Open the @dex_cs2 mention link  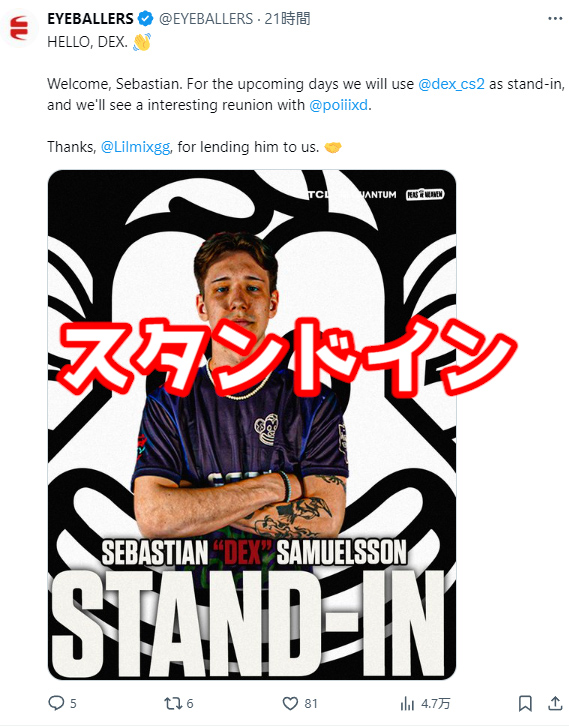(x=451, y=84)
